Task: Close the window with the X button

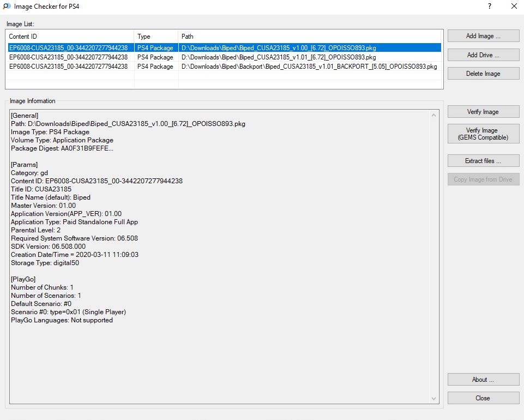Action: pos(514,7)
